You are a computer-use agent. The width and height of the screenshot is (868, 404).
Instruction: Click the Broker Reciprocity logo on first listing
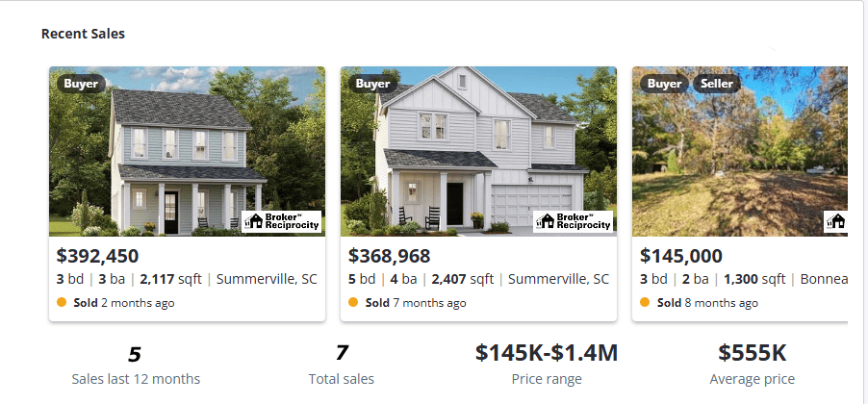[x=281, y=221]
